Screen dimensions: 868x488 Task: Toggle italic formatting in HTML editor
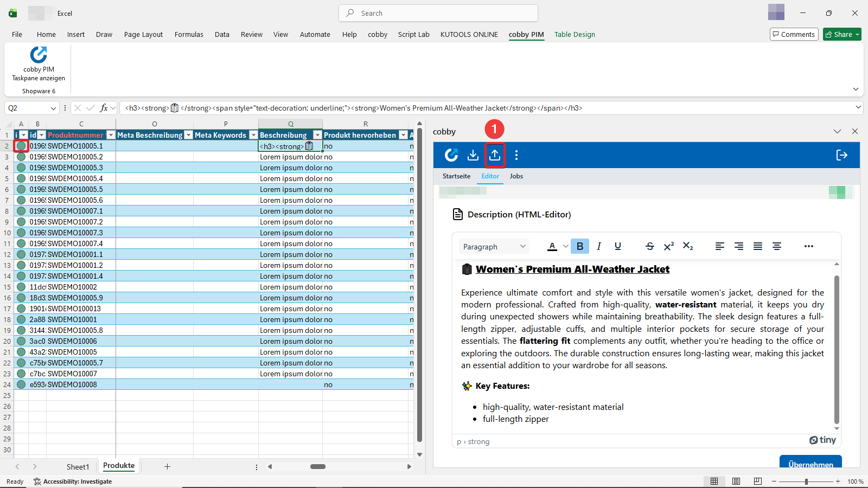click(x=599, y=246)
